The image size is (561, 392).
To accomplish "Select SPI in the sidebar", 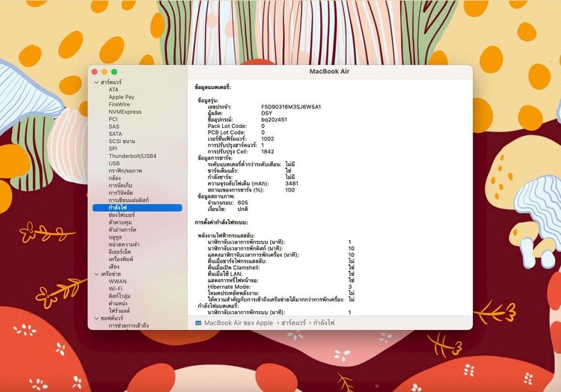I will click(113, 148).
